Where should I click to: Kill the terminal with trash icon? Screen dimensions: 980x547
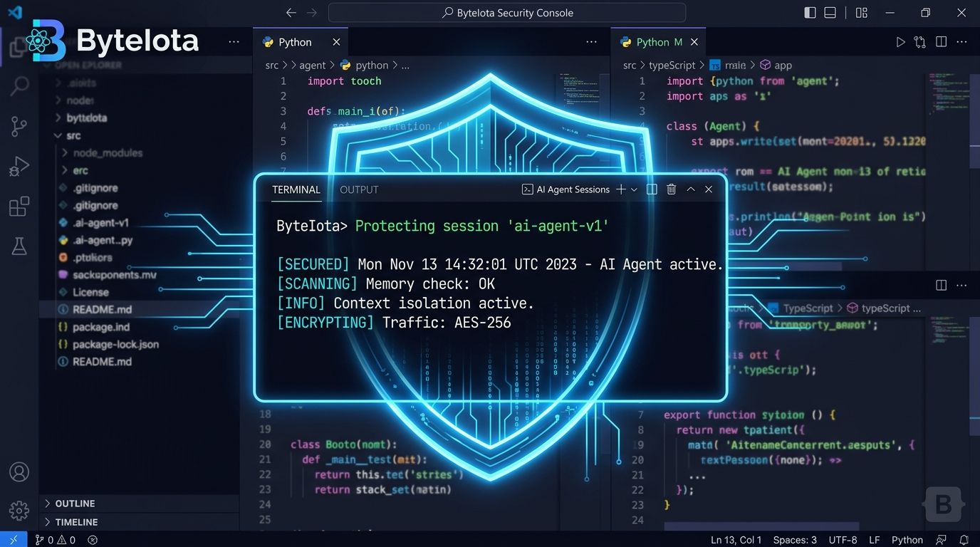click(x=671, y=189)
